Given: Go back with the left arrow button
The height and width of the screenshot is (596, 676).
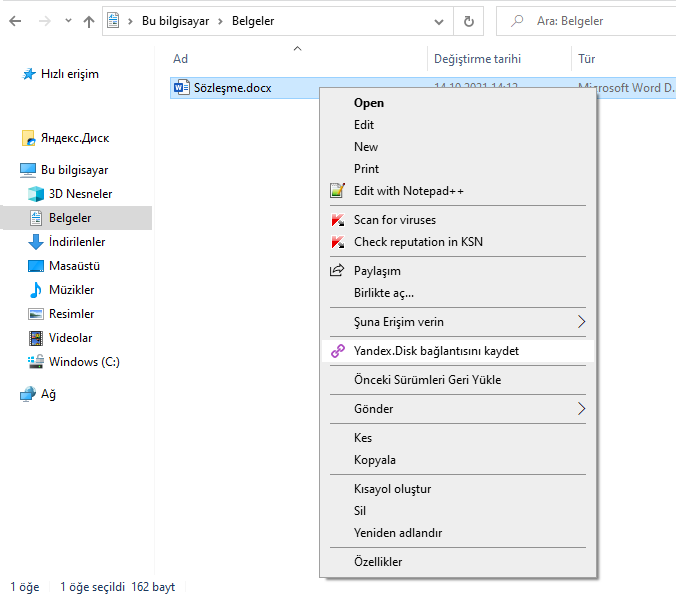Looking at the screenshot, I should [x=15, y=21].
